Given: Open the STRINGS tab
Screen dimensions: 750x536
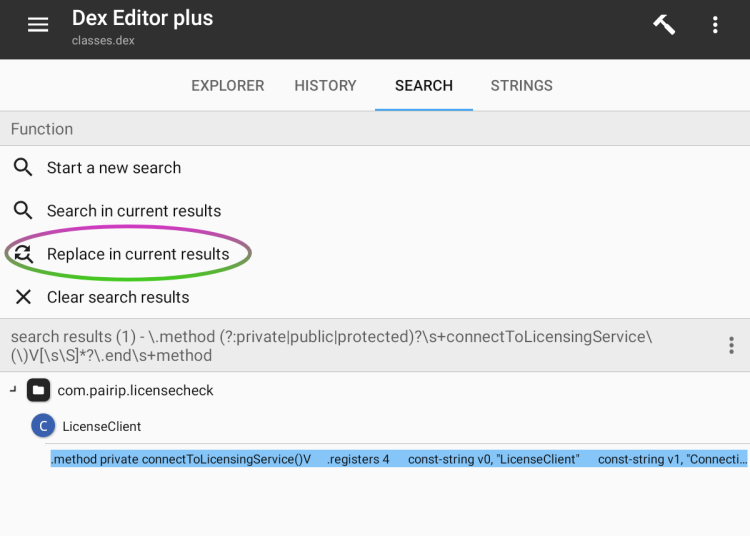Looking at the screenshot, I should (x=521, y=86).
